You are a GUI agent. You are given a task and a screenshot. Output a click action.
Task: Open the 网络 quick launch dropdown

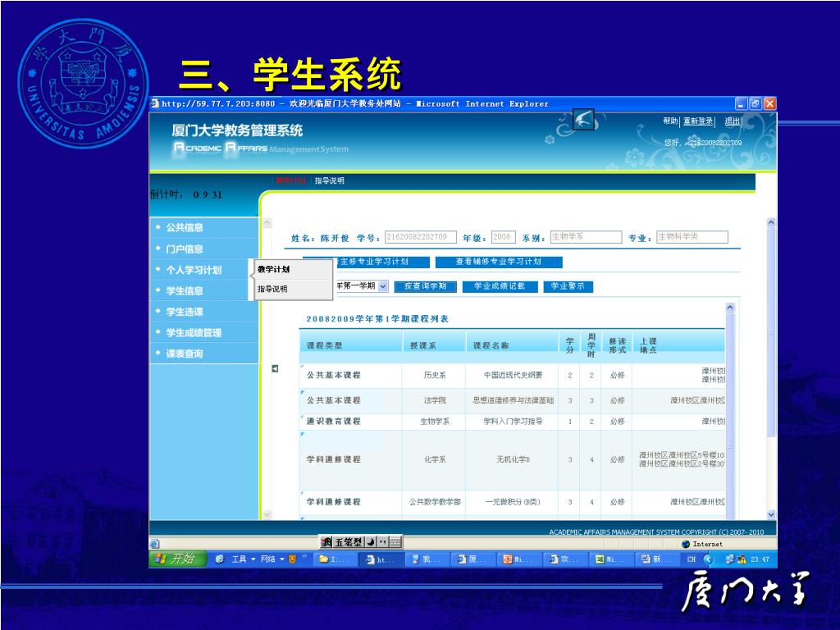pyautogui.click(x=272, y=559)
